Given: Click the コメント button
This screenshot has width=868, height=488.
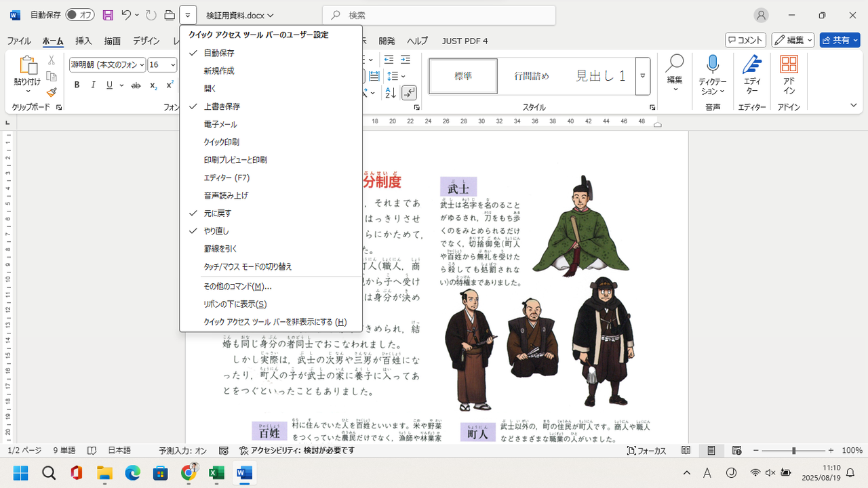Looking at the screenshot, I should coord(745,41).
